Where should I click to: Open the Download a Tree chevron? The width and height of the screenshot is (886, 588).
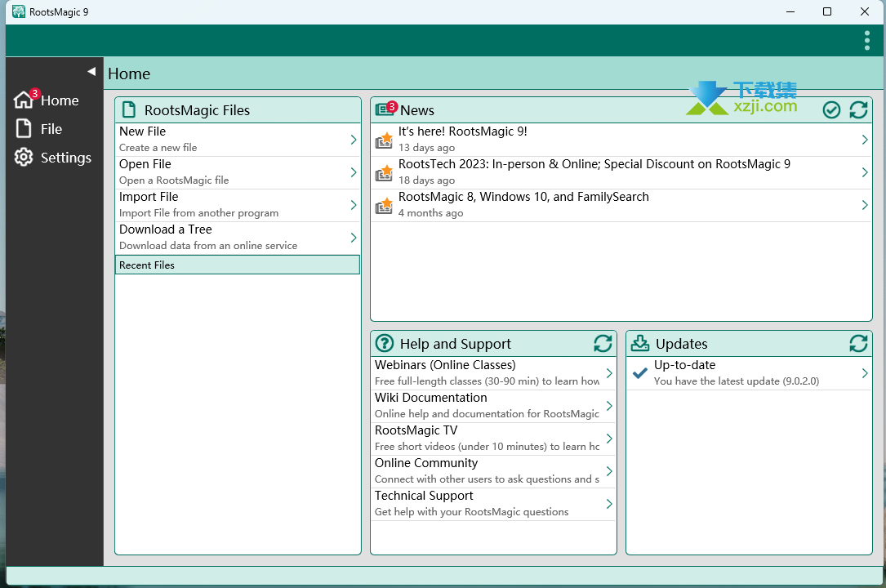(354, 238)
